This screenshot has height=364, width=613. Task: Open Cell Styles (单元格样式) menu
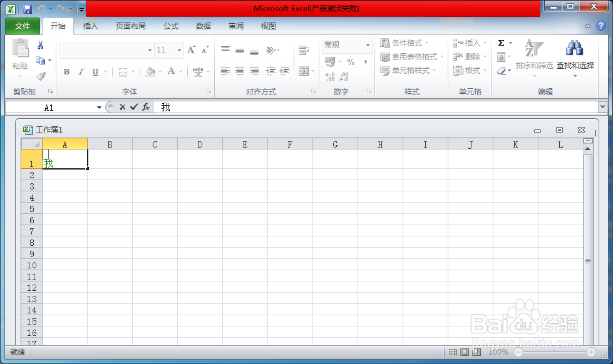[x=408, y=71]
